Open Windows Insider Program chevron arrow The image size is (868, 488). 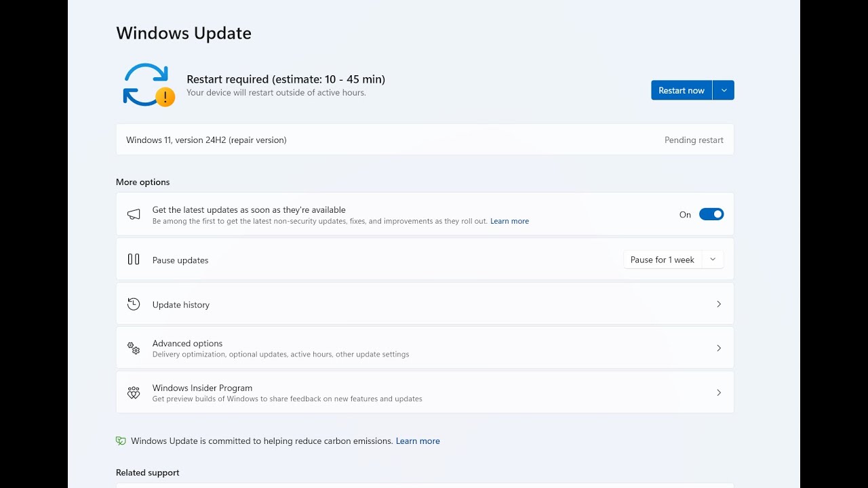[719, 392]
